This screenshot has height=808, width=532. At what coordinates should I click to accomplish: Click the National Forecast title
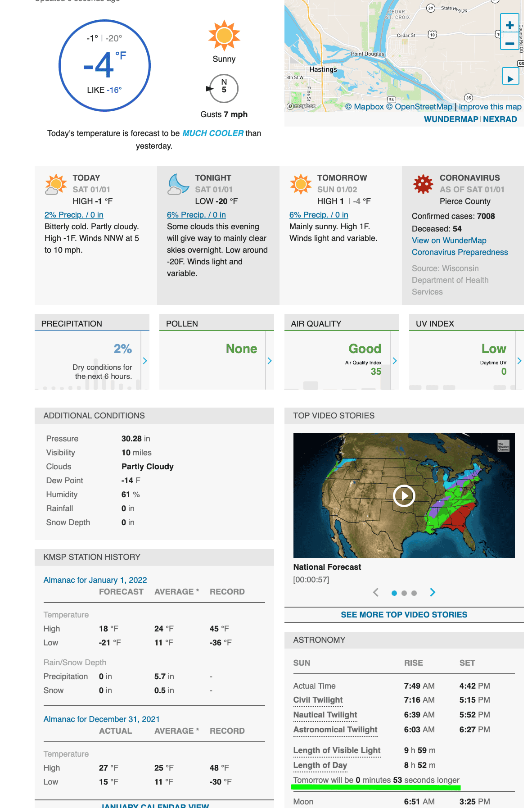327,567
